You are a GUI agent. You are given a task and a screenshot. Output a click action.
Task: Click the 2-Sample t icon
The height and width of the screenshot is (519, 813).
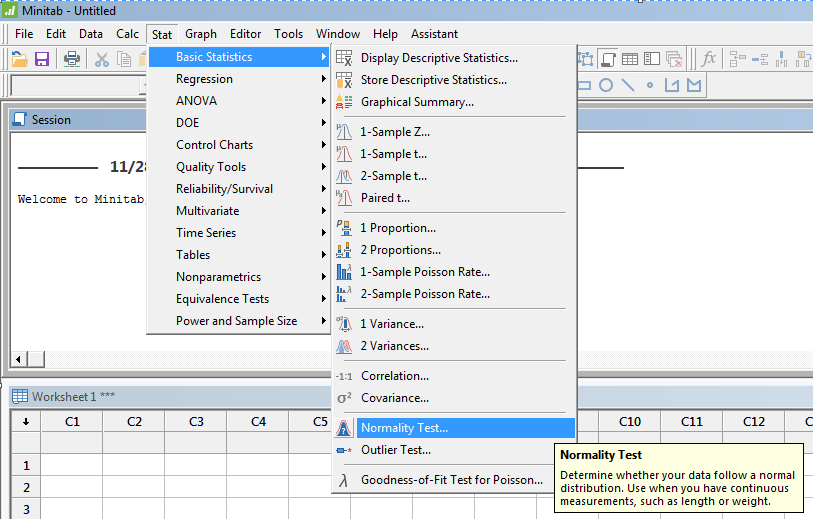tap(344, 176)
